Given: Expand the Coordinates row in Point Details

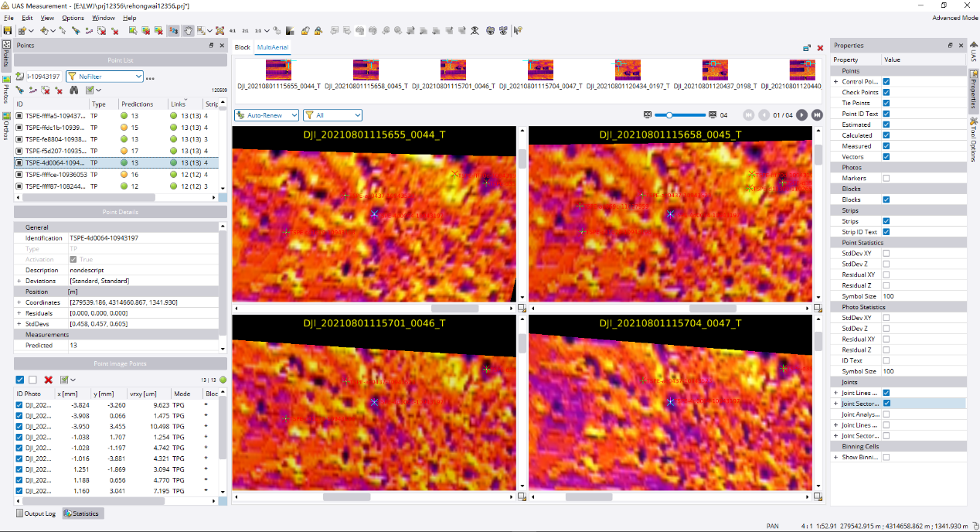Looking at the screenshot, I should (x=19, y=302).
